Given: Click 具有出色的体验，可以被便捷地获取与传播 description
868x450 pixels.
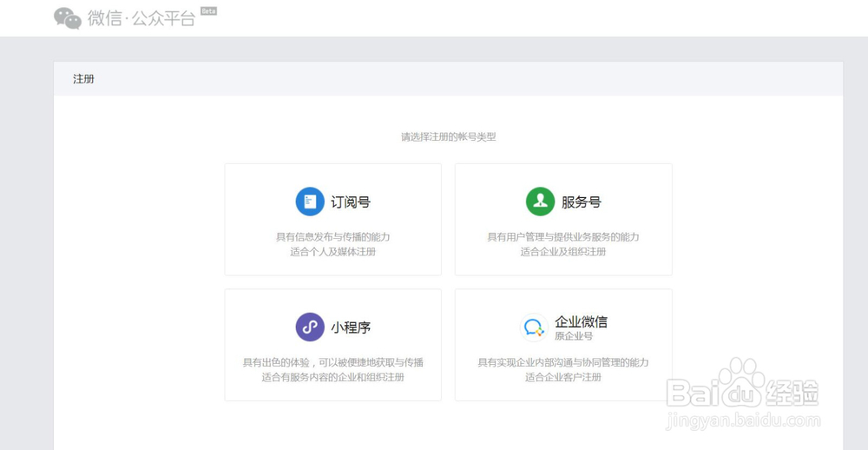Looking at the screenshot, I should pyautogui.click(x=333, y=362).
